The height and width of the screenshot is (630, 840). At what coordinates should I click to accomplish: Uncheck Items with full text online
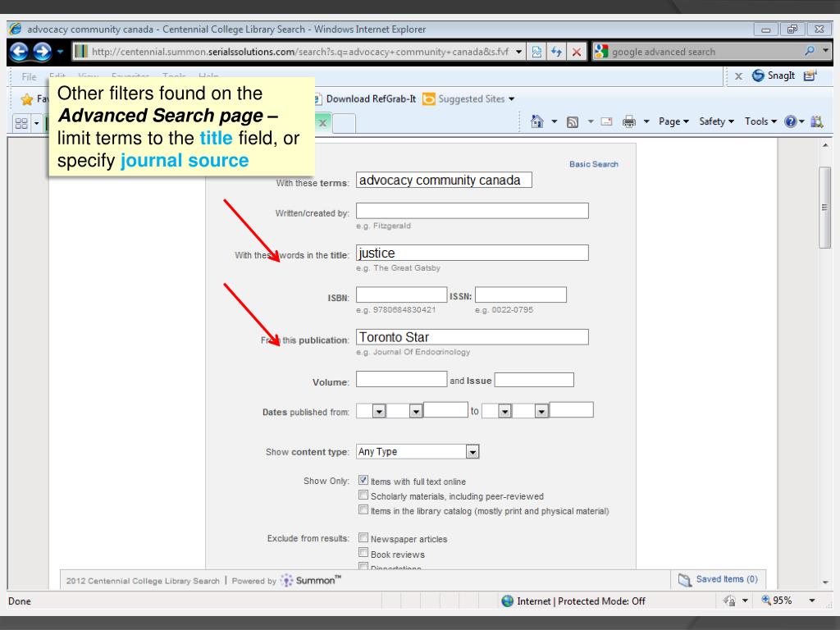[363, 480]
